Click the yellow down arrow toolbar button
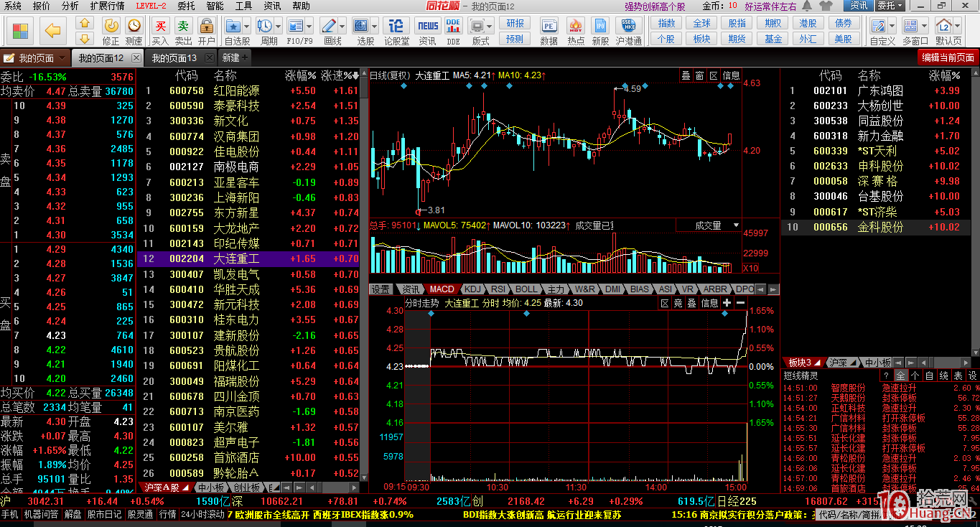Viewport: 980px width, 527px height. click(x=85, y=38)
